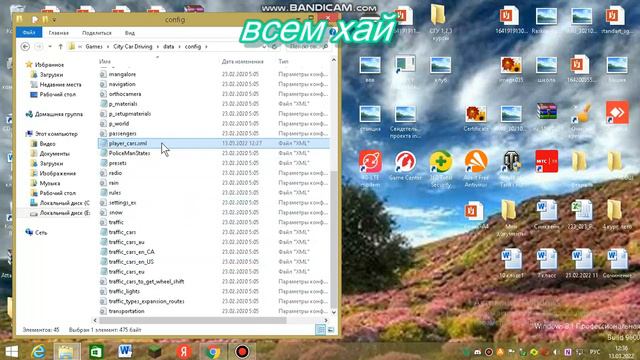This screenshot has width=640, height=360.
Task: Open the Главная ribbon tab
Action: point(58,33)
